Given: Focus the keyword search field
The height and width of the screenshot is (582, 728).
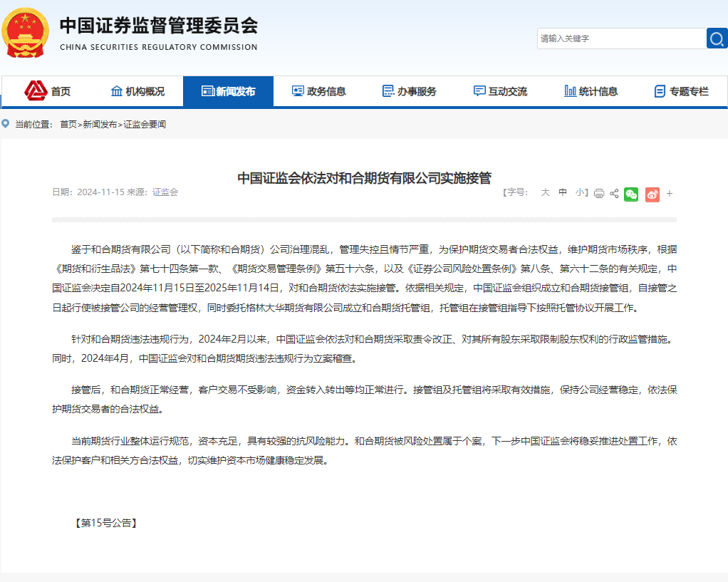Looking at the screenshot, I should pos(622,38).
